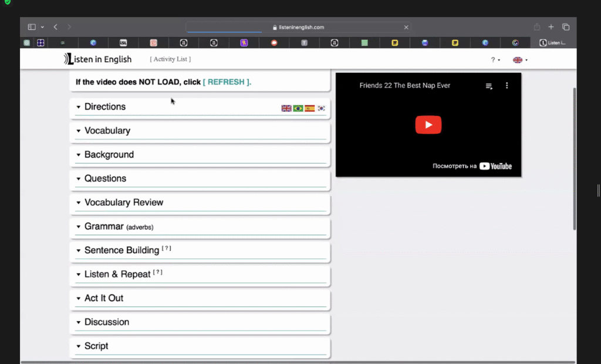The width and height of the screenshot is (601, 364).
Task: Select the Brazil flag in Directions
Action: [298, 108]
